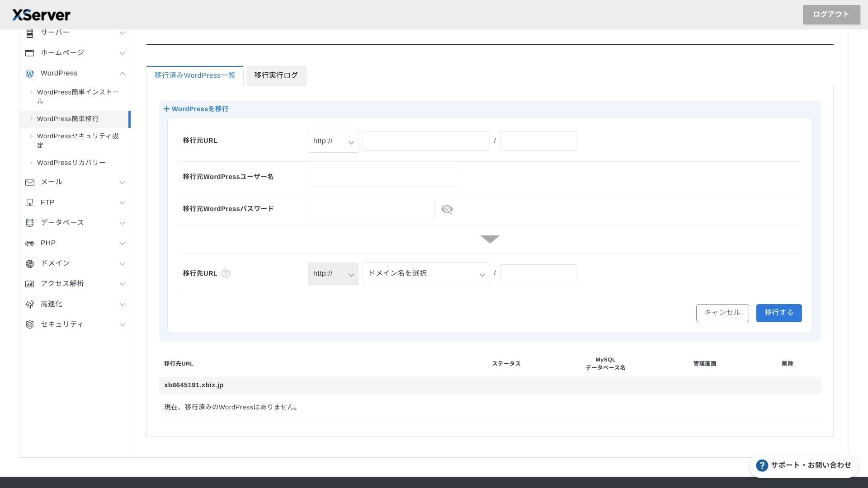Click the ログアウト button
The width and height of the screenshot is (868, 488).
tap(831, 14)
